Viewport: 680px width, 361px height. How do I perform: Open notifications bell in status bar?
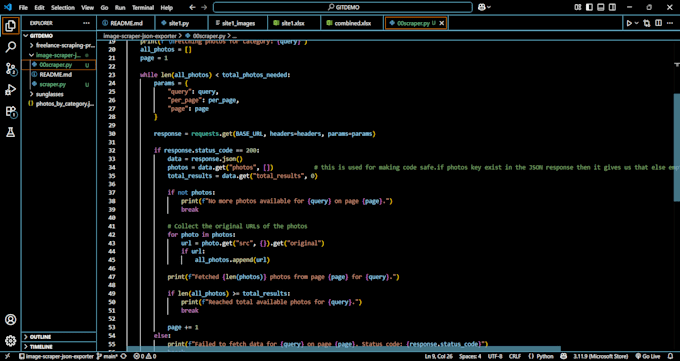tap(670, 356)
